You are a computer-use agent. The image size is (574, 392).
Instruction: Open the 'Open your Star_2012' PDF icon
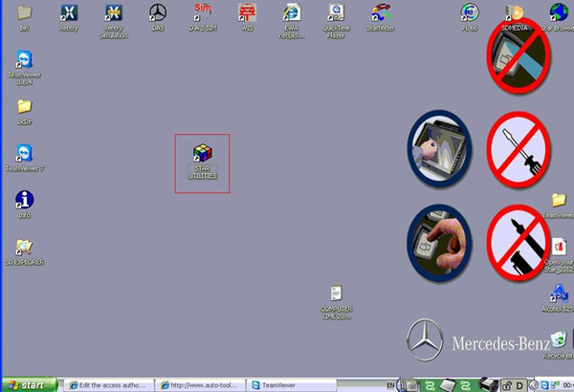(x=559, y=248)
